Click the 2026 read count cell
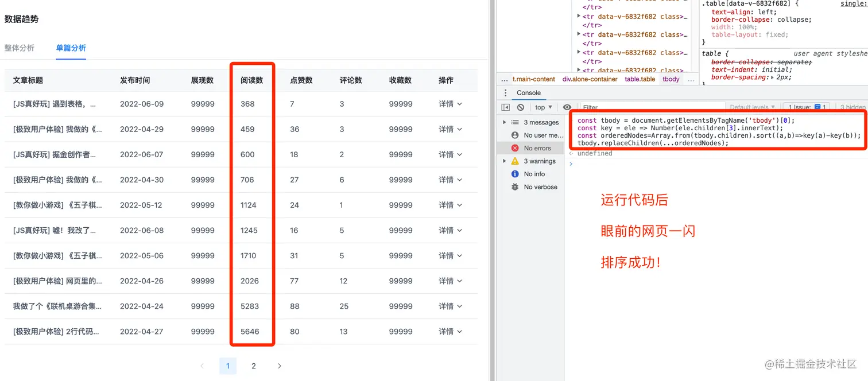The height and width of the screenshot is (381, 868). tap(250, 281)
